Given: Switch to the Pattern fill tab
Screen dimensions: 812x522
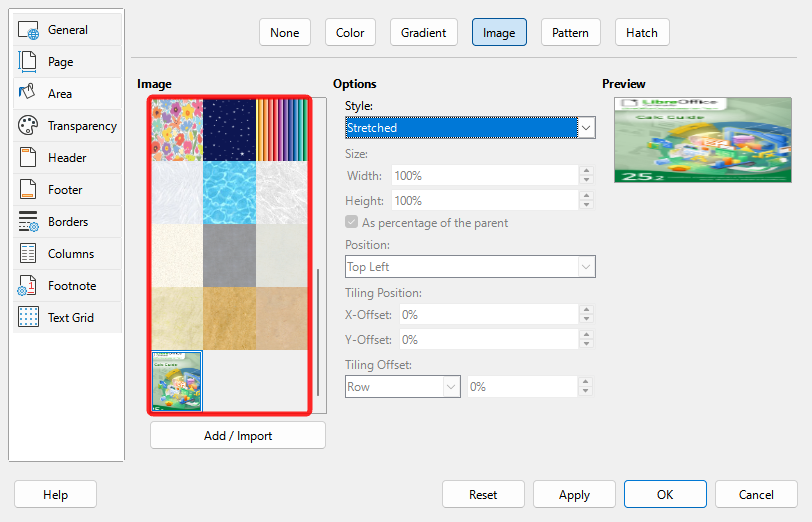Looking at the screenshot, I should coord(570,33).
